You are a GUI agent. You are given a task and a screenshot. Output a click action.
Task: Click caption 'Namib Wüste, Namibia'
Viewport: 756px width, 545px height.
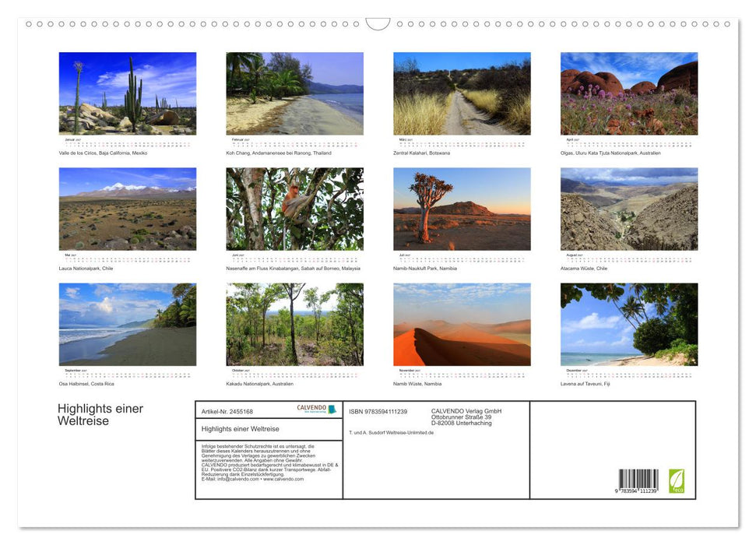pos(417,384)
